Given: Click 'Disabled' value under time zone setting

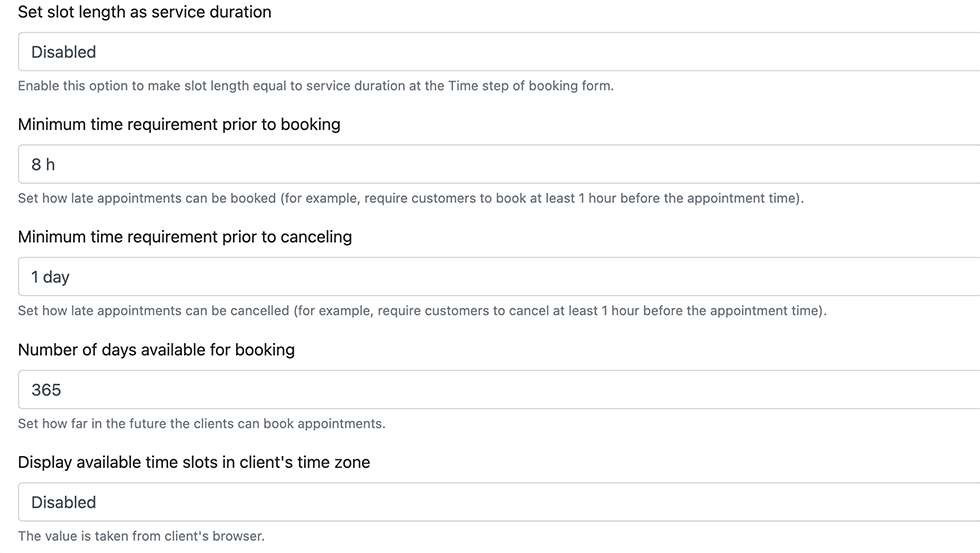Looking at the screenshot, I should point(63,502).
